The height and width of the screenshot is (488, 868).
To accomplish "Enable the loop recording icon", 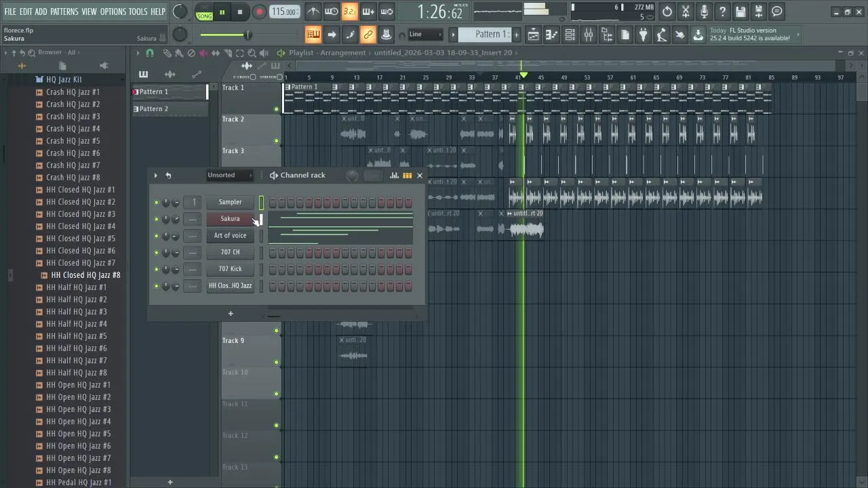I will tap(387, 12).
